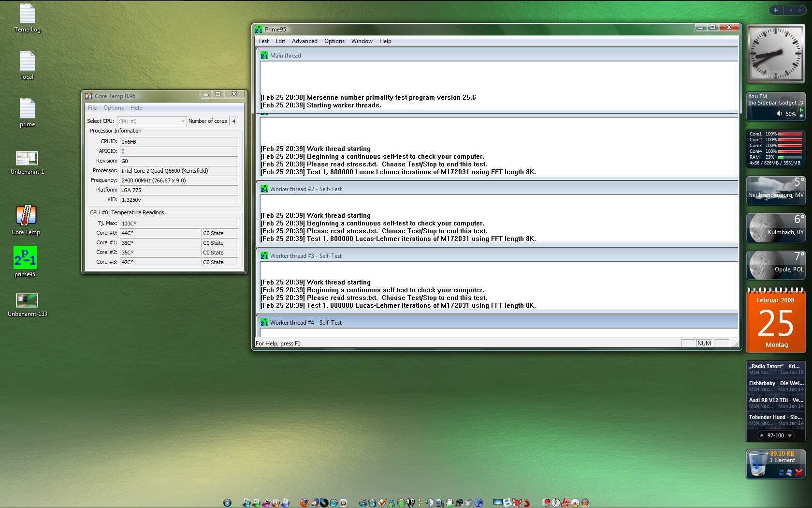Click the Core #0 temperature value 44C°
812x508 pixels.
[x=160, y=233]
